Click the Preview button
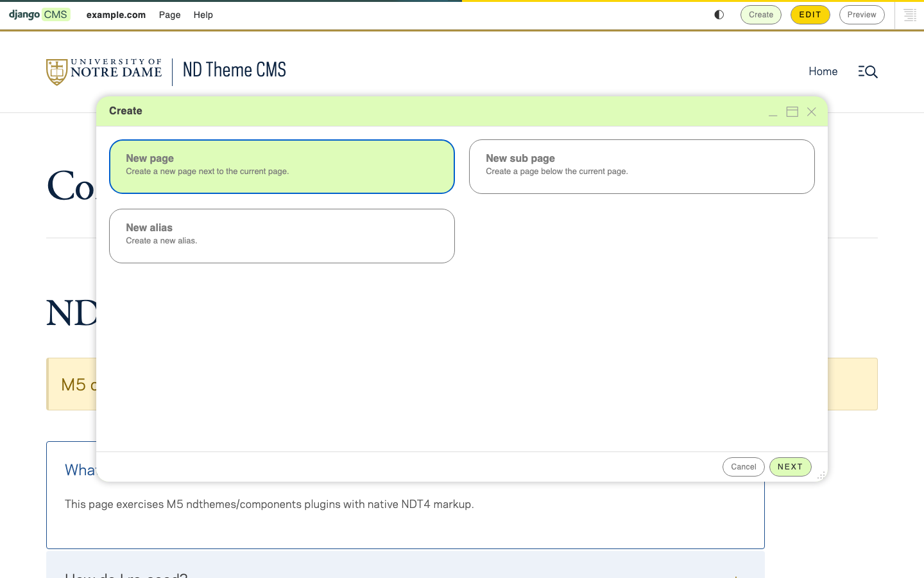 (x=862, y=15)
